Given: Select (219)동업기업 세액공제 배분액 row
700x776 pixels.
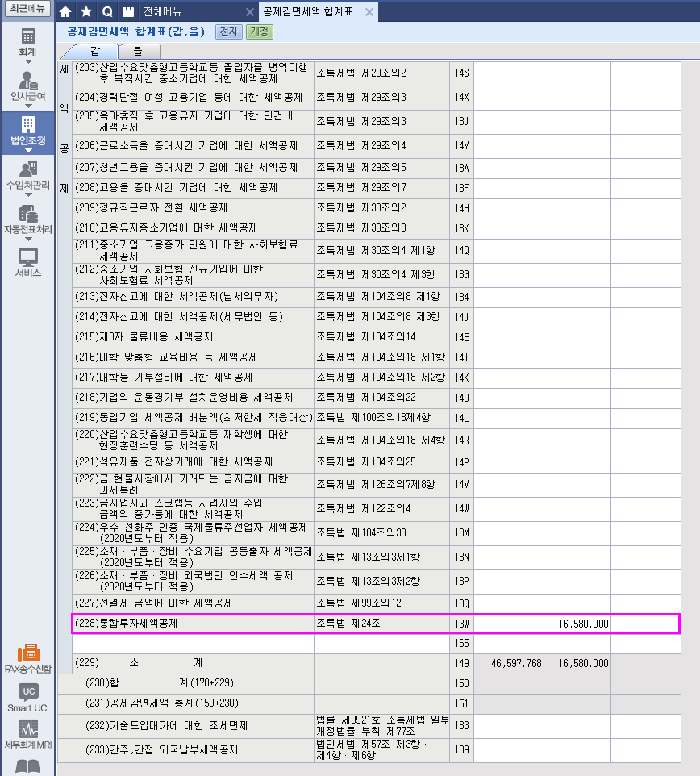Looking at the screenshot, I should coord(376,418).
